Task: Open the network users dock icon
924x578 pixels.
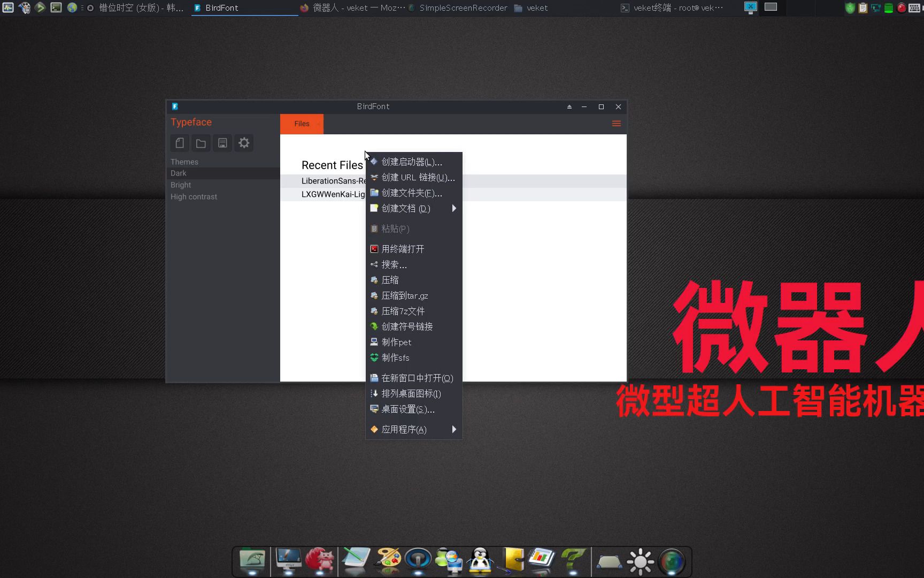Action: coord(449,560)
